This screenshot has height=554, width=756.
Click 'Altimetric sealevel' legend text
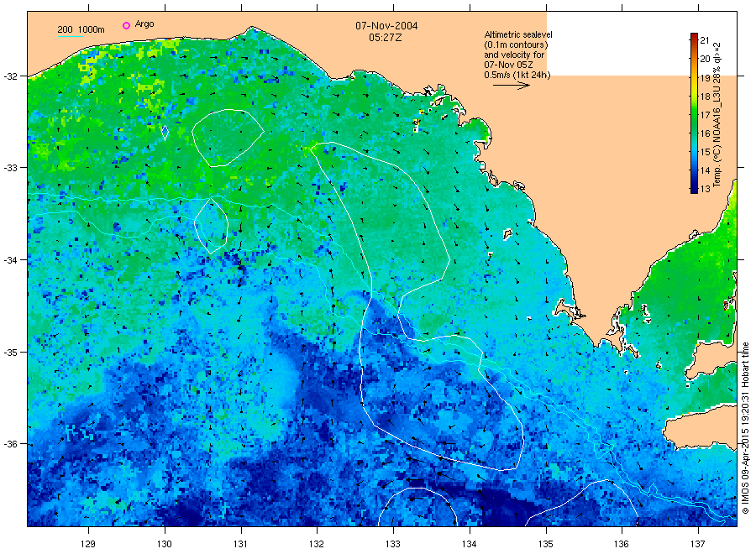coord(518,34)
